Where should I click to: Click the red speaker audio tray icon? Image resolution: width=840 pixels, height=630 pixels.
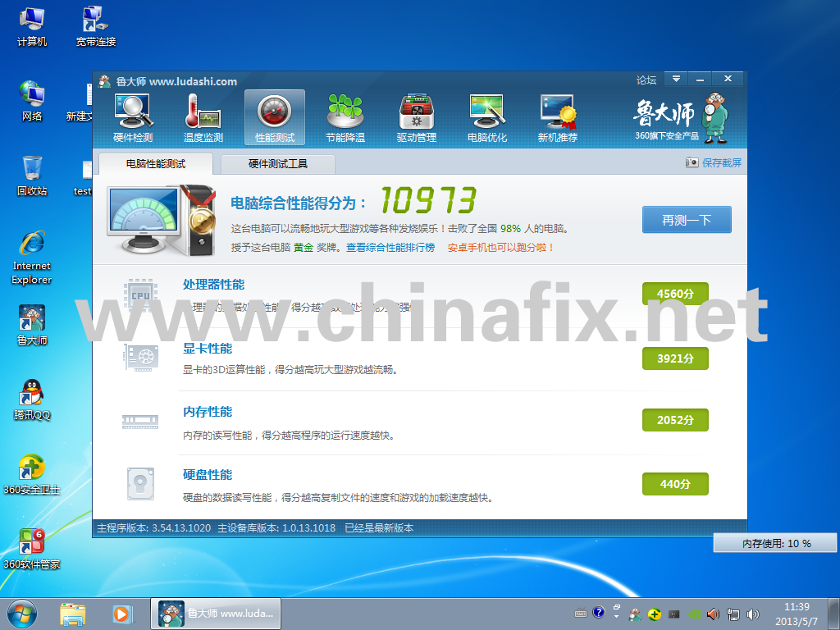[713, 614]
